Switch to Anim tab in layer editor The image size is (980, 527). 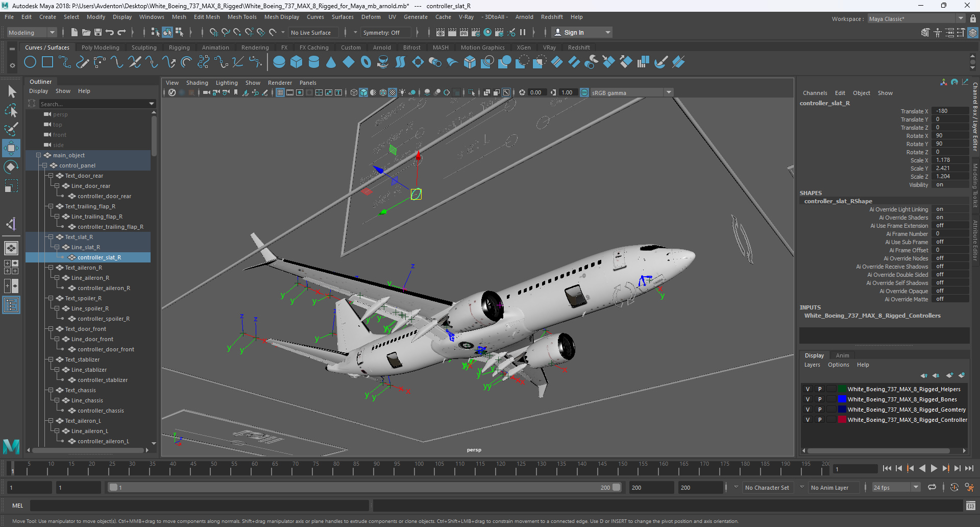[x=843, y=355]
